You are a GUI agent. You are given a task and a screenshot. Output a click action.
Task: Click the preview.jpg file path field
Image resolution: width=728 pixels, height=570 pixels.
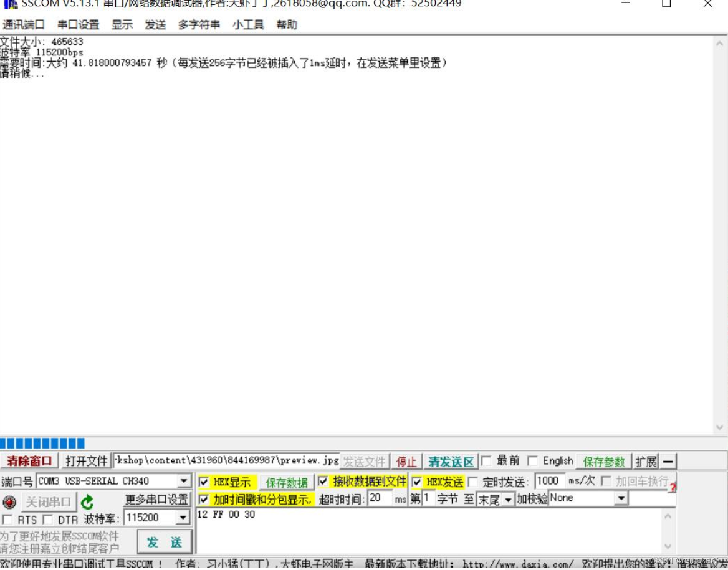pyautogui.click(x=227, y=461)
